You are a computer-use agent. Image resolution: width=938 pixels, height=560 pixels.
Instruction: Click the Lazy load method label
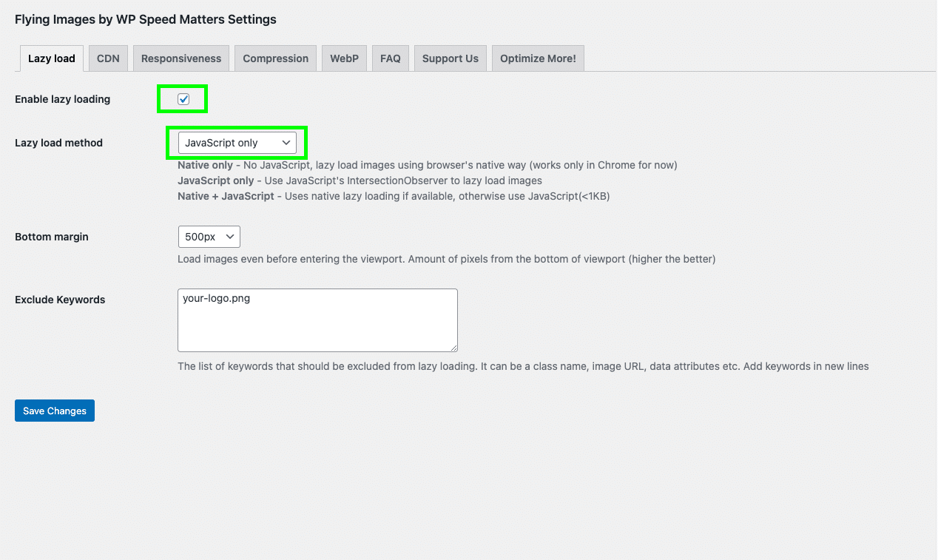pos(58,143)
